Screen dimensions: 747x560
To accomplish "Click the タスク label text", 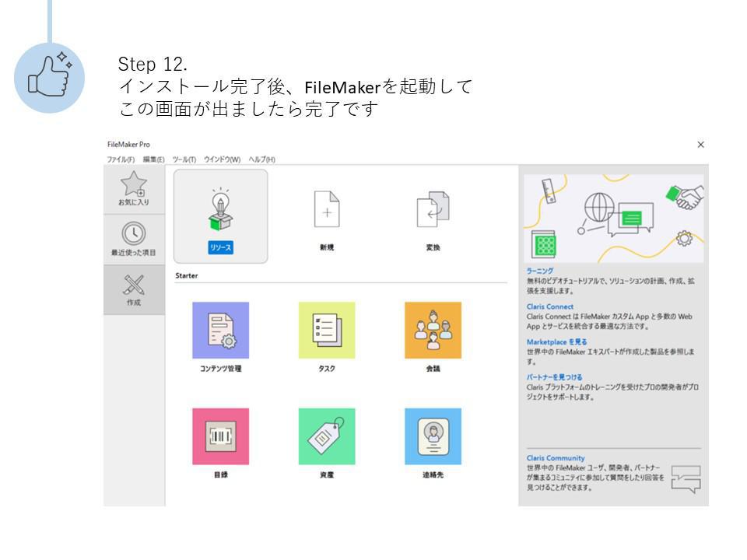I will pyautogui.click(x=327, y=369).
